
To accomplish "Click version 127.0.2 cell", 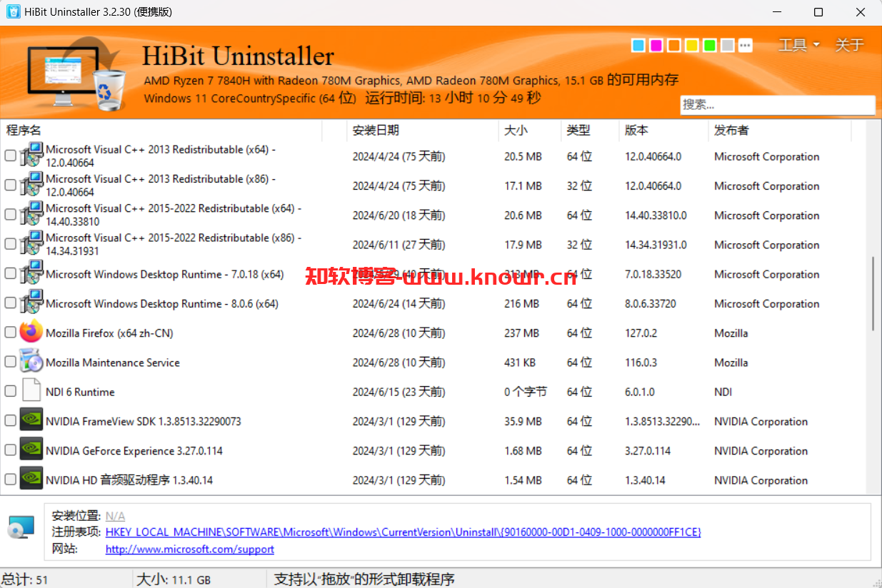I will (x=641, y=333).
